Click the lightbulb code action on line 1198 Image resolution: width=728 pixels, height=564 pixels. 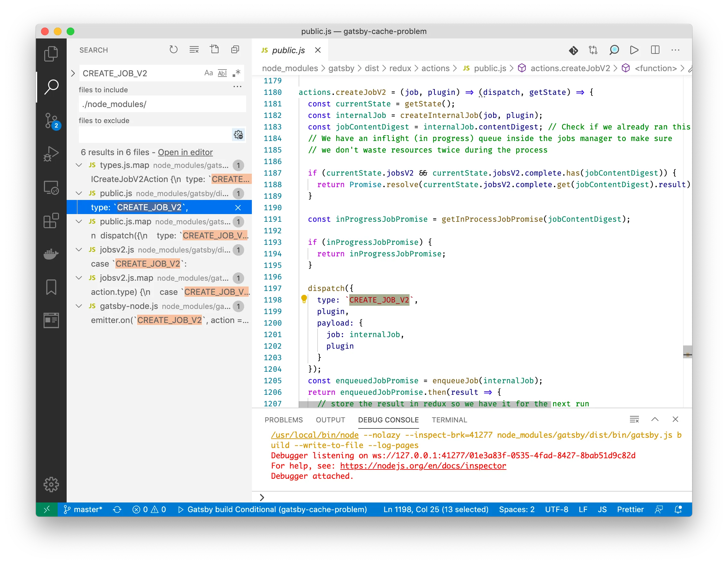304,299
